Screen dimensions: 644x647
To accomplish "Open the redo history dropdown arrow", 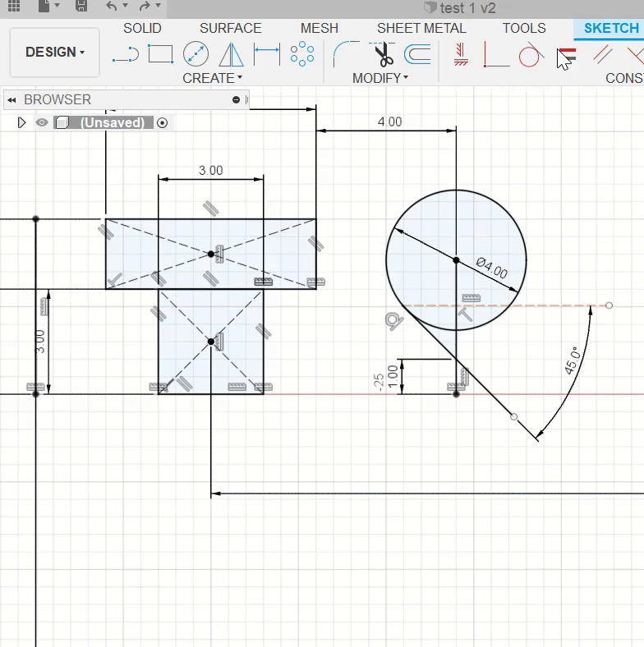I will tap(158, 6).
